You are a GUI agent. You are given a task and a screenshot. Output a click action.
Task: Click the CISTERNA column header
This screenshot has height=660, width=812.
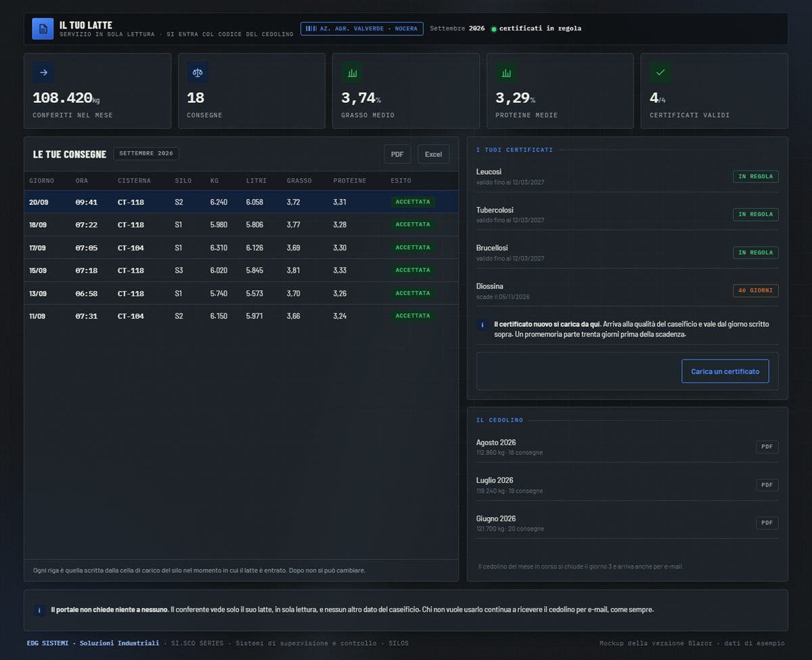(134, 181)
